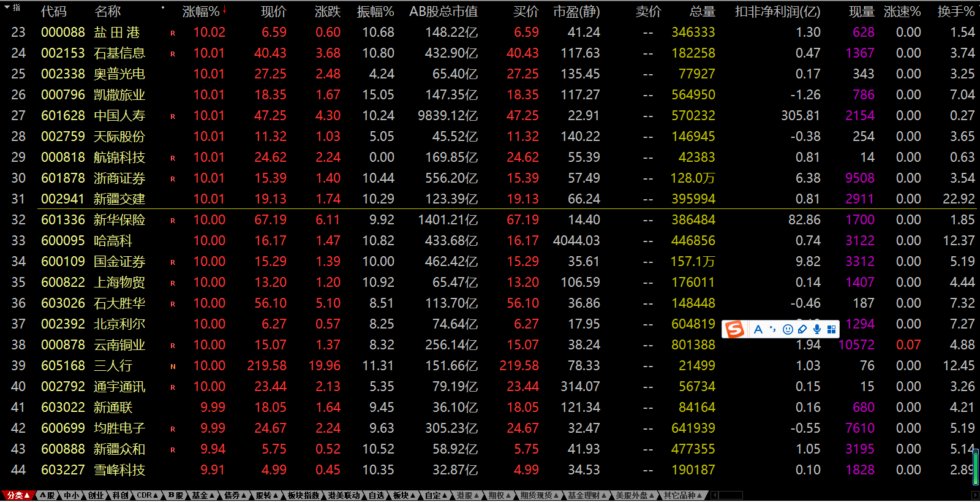Switch Sogou IME to English mode (A icon)
This screenshot has height=502, width=980.
pyautogui.click(x=758, y=329)
